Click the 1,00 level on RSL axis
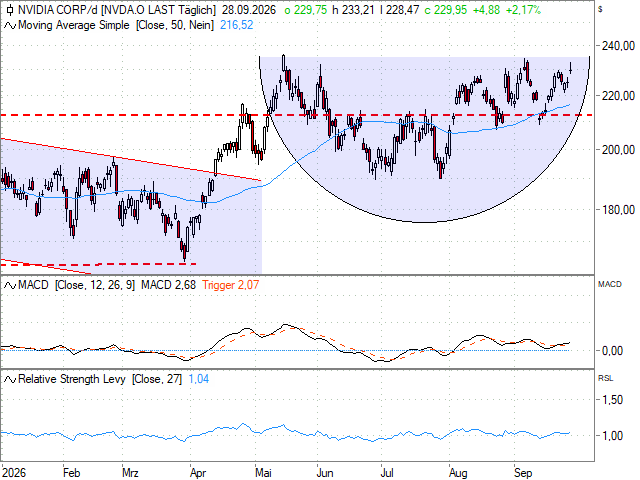This screenshot has width=640, height=480. [612, 436]
